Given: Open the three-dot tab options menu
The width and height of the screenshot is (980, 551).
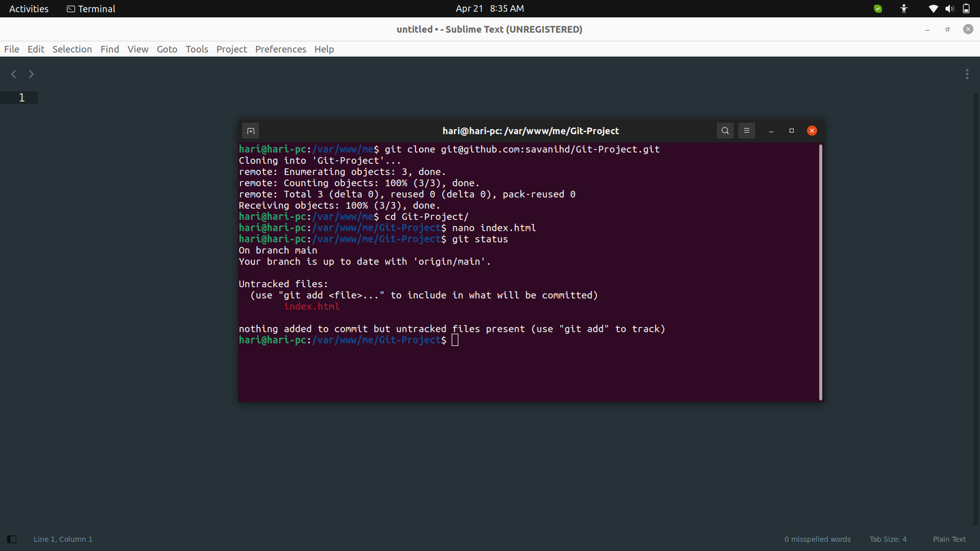Looking at the screenshot, I should pos(967,74).
